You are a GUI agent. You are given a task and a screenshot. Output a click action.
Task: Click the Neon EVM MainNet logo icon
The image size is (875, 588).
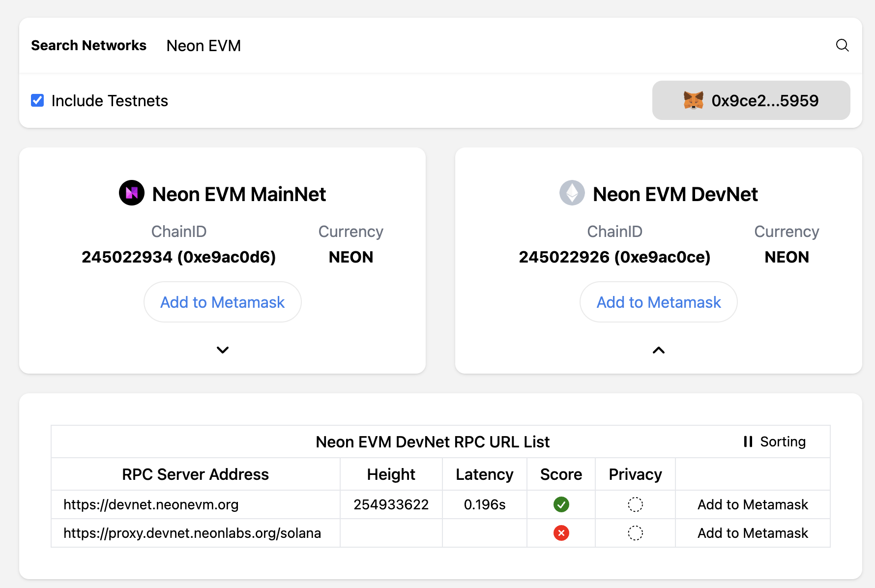coord(132,193)
